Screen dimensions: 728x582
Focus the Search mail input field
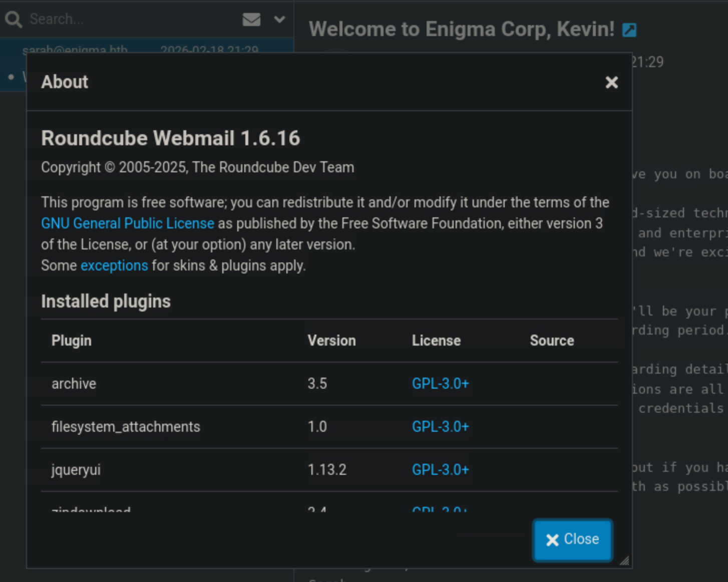coord(130,20)
